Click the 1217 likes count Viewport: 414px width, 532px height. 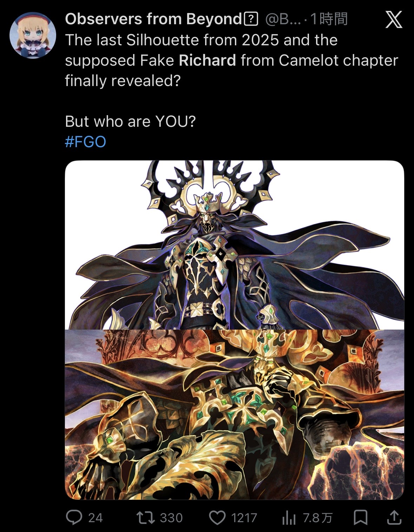click(x=244, y=518)
